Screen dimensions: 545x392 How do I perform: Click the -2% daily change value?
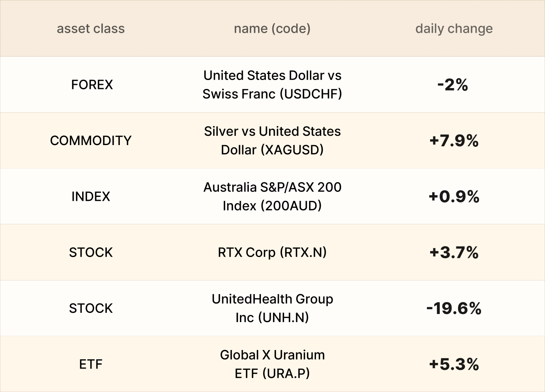(x=453, y=85)
